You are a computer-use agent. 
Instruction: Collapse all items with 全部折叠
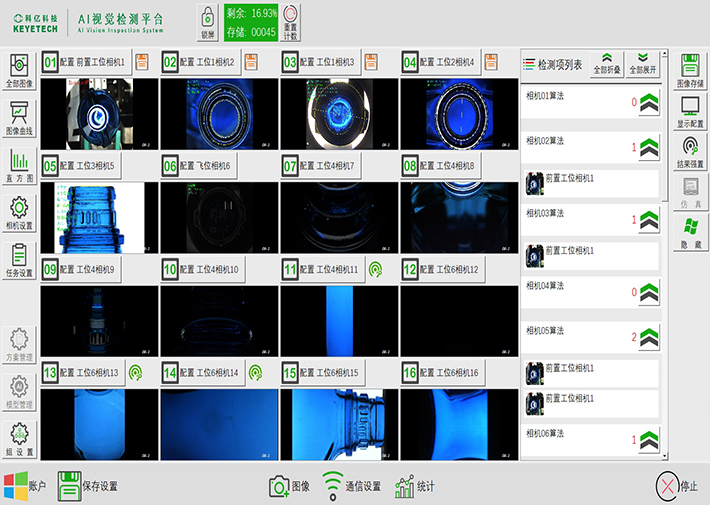click(607, 64)
